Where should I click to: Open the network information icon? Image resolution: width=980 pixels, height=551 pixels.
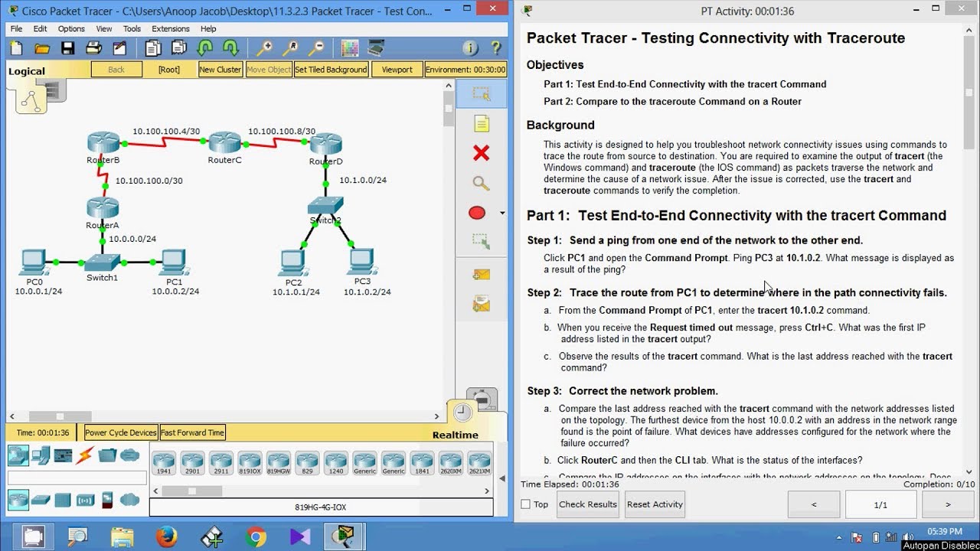tap(470, 49)
